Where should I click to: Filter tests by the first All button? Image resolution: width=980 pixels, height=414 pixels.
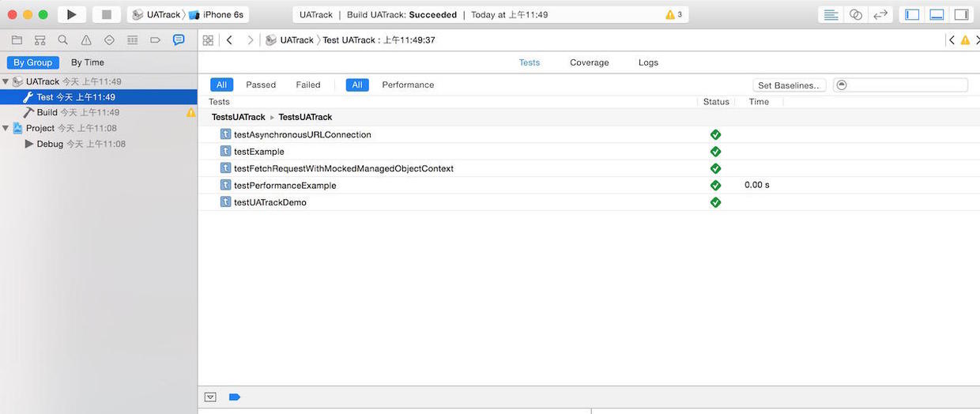click(x=221, y=85)
